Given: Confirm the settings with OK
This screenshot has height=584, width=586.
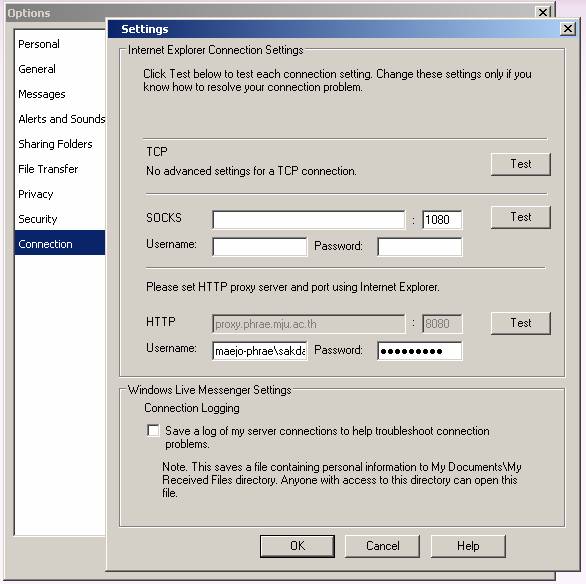Looking at the screenshot, I should pyautogui.click(x=297, y=546).
